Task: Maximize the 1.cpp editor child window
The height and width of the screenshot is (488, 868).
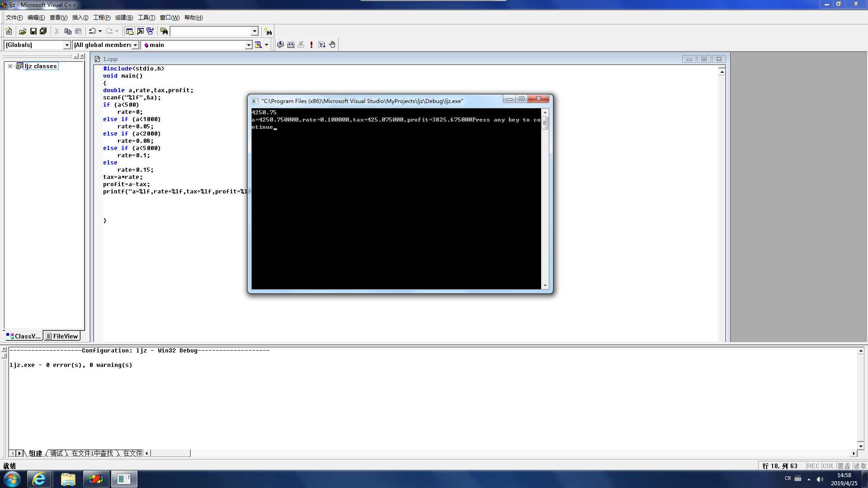Action: (704, 59)
